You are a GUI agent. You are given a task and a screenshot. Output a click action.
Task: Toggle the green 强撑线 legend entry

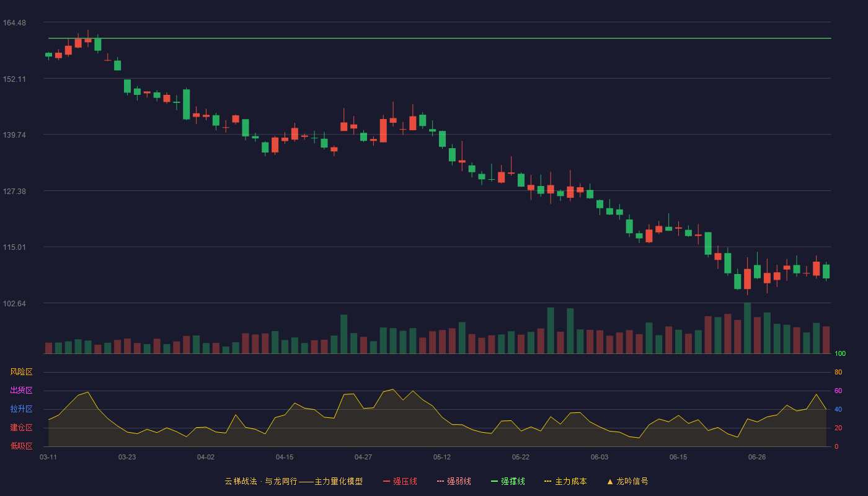point(508,481)
